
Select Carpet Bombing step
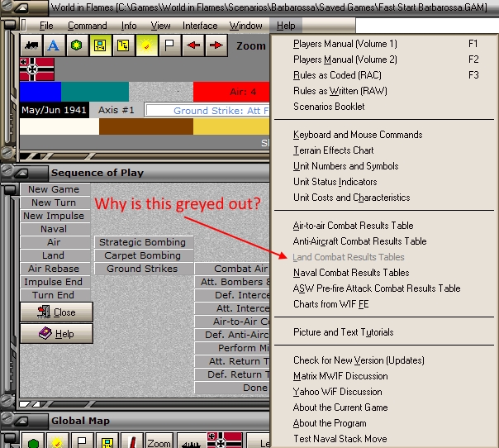pos(144,255)
